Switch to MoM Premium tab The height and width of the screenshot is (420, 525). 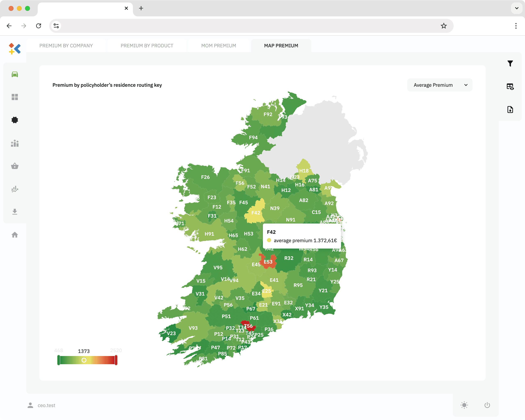click(218, 46)
